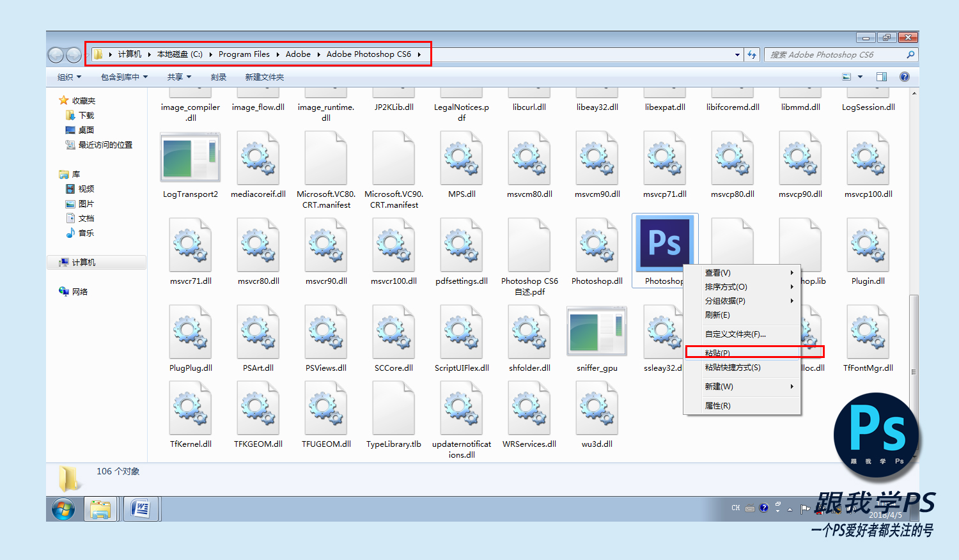The height and width of the screenshot is (560, 959).
Task: Open the 包含到库中 dropdown
Action: [x=124, y=77]
